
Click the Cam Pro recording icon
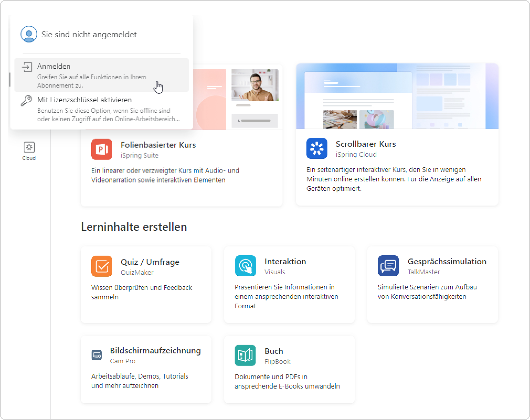(x=97, y=355)
